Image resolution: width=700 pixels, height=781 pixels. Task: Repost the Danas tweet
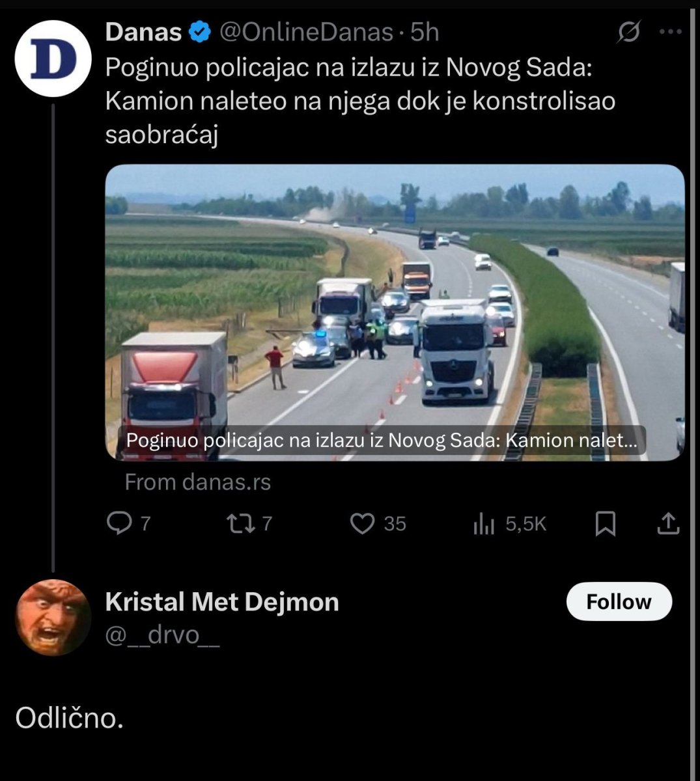coord(240,523)
